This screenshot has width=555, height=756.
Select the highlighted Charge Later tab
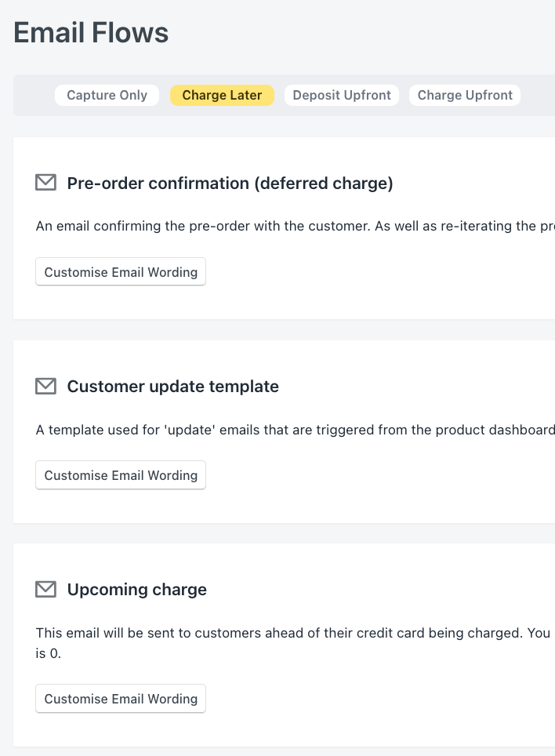[222, 95]
